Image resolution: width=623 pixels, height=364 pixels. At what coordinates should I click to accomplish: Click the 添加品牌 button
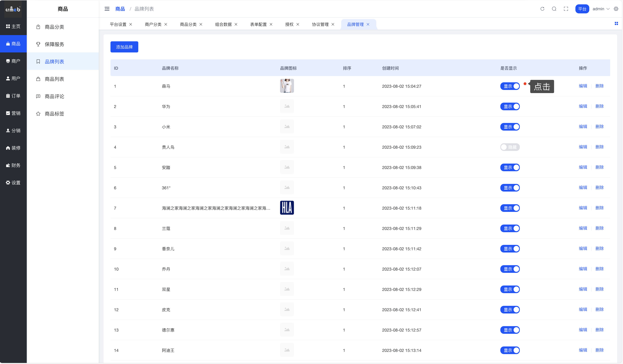click(124, 47)
